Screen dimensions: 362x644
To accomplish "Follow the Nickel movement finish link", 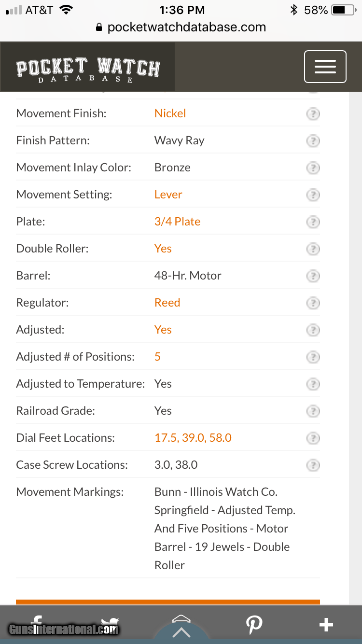I will point(170,113).
